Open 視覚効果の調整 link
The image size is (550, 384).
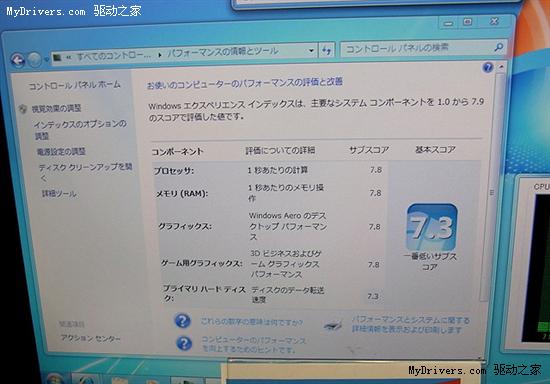click(x=56, y=109)
